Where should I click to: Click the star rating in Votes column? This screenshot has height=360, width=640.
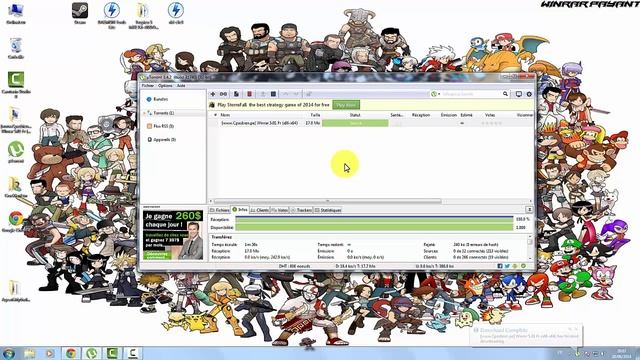pos(491,123)
